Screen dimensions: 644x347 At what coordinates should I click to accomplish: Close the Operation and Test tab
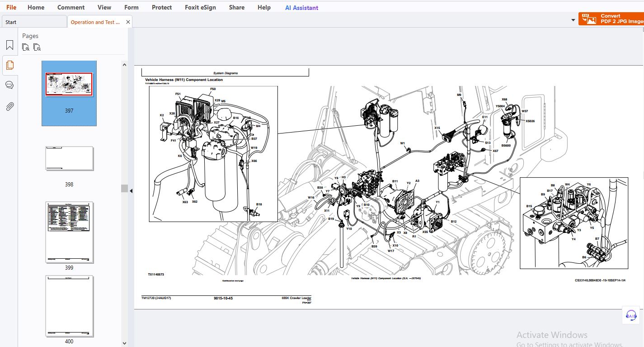click(x=128, y=22)
